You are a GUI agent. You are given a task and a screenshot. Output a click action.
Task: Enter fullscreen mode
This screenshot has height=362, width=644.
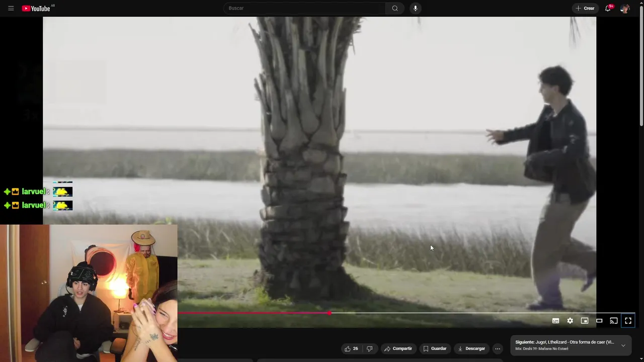click(628, 321)
